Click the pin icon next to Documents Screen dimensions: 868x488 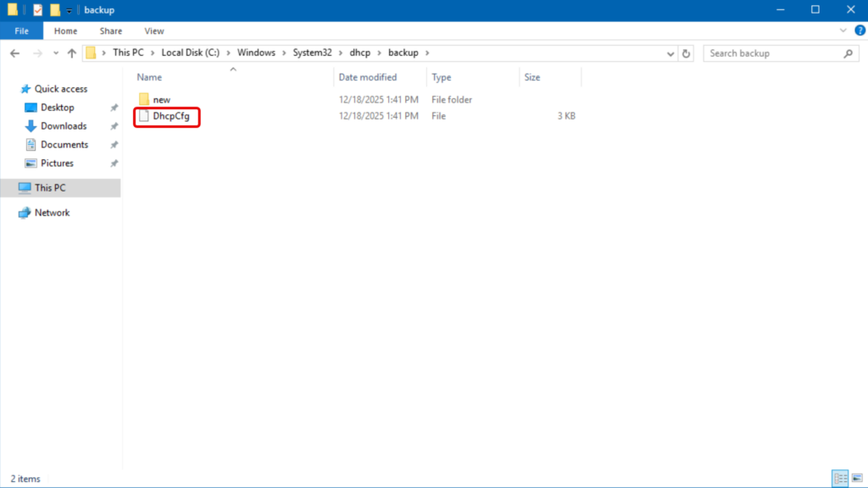[114, 145]
